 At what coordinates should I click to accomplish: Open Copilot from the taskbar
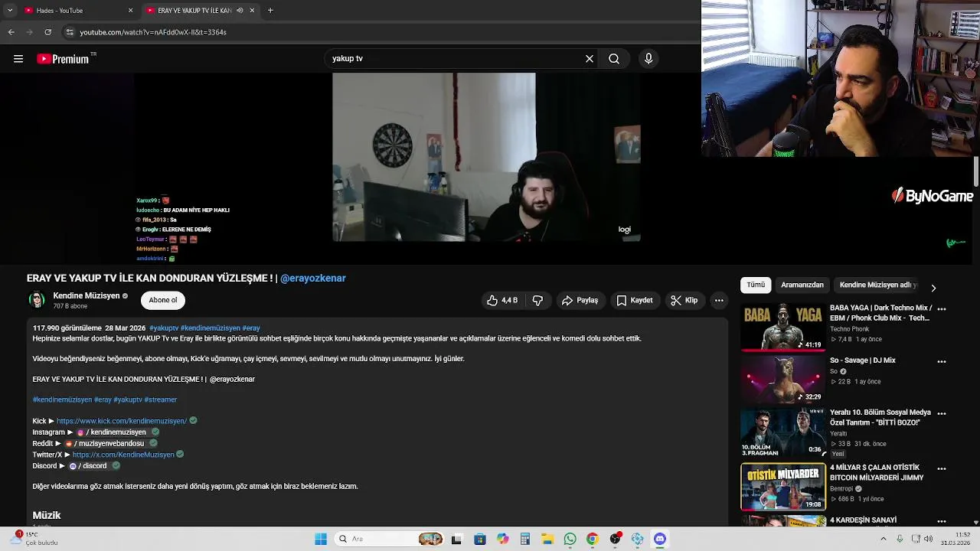(502, 539)
